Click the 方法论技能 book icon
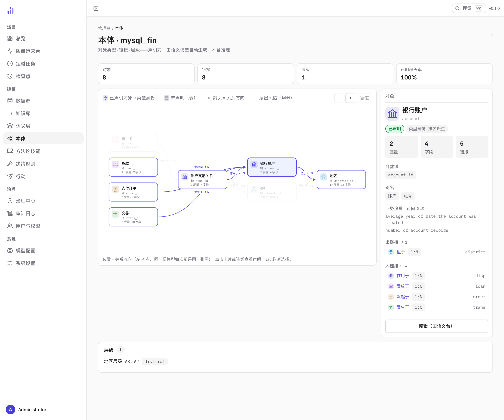Image resolution: width=504 pixels, height=420 pixels. coord(10,151)
